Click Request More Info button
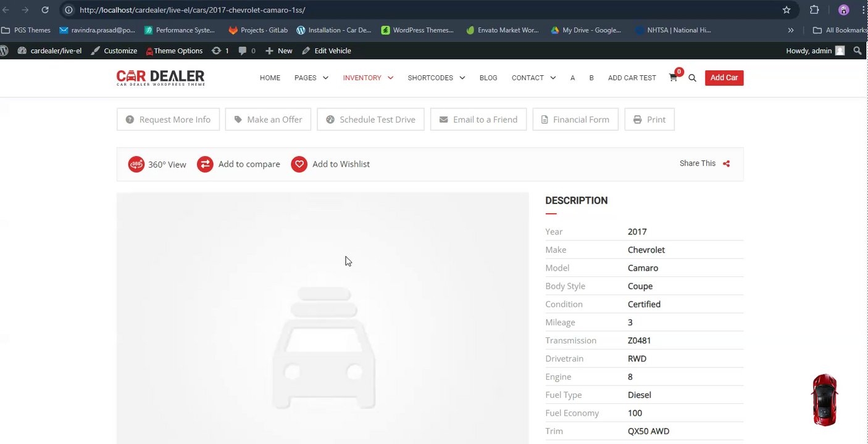This screenshot has height=444, width=868. [x=168, y=120]
